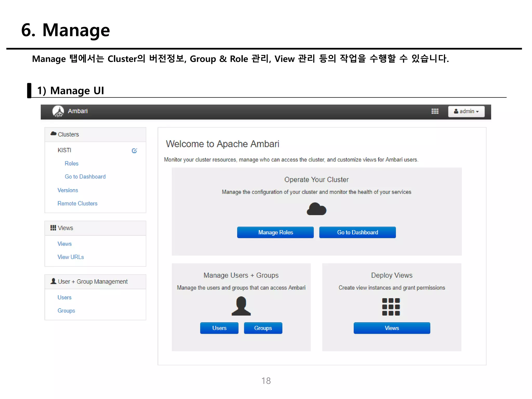
Task: Select the KISTI cluster name
Action: tap(64, 150)
